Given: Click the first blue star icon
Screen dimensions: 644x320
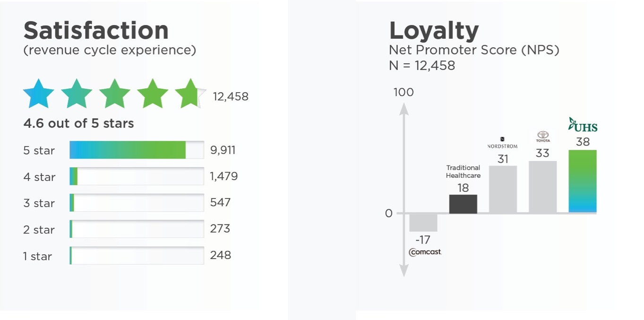Looking at the screenshot, I should [39, 94].
